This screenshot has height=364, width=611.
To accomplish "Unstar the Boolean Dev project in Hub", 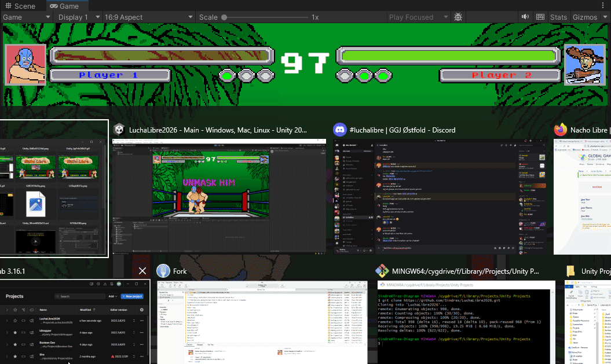I will 15,344.
